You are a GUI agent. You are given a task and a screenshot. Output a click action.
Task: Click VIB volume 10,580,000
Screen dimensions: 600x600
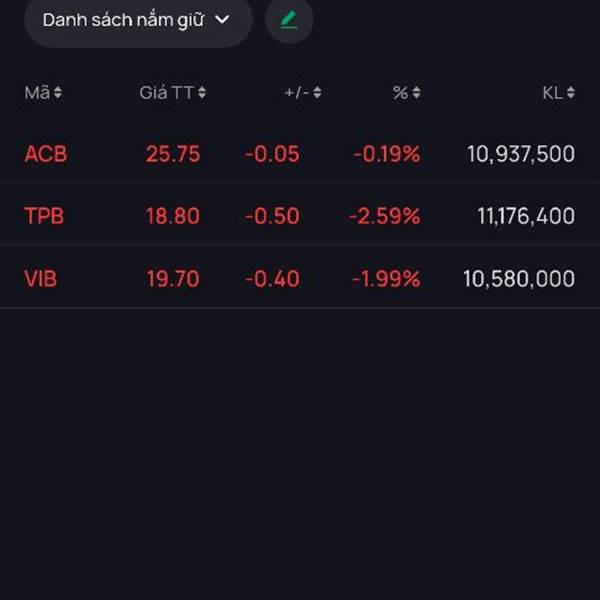pos(519,278)
